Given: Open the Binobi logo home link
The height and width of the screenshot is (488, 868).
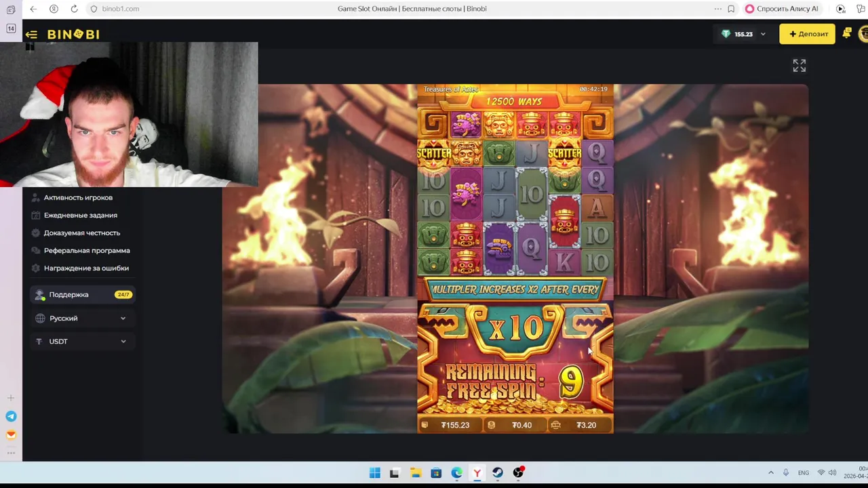Looking at the screenshot, I should click(x=73, y=34).
